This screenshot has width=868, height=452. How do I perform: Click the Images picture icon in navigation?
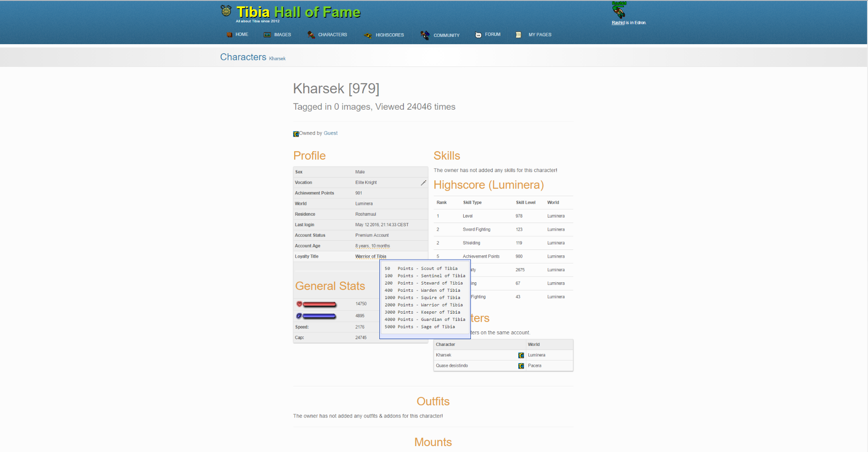[x=267, y=35]
